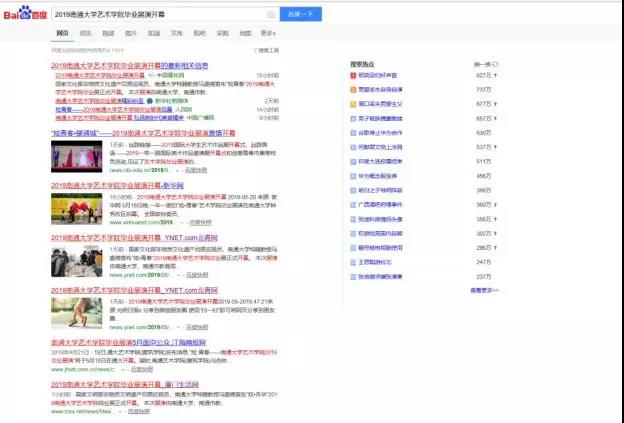Image resolution: width=624 pixels, height=423 pixels.
Task: Click the blue rank 4 badge in hot searches
Action: click(x=353, y=117)
